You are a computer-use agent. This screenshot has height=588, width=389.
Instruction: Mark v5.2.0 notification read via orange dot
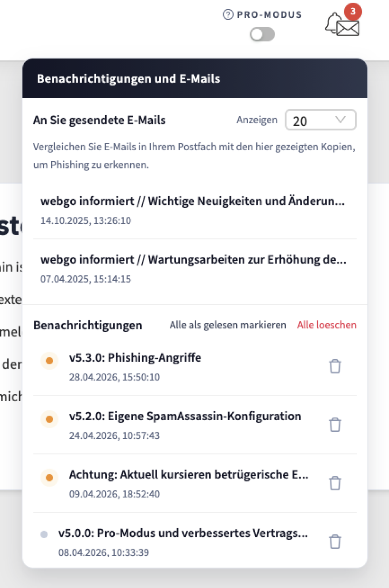[49, 419]
